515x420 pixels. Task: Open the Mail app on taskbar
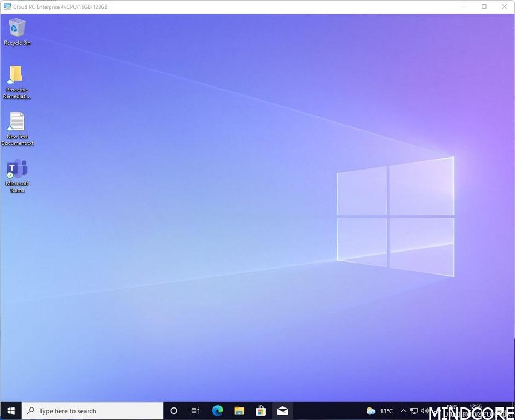tap(282, 411)
